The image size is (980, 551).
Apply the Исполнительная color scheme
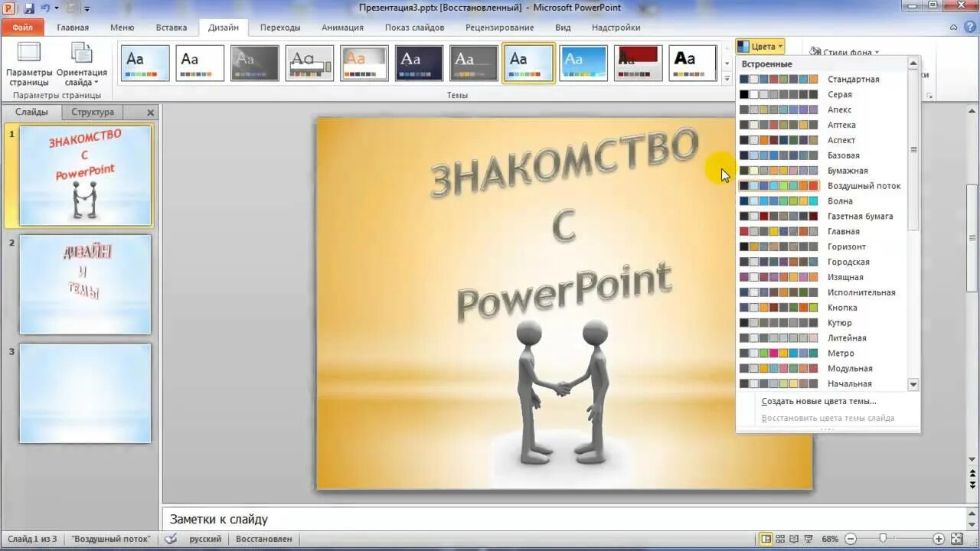pos(824,292)
